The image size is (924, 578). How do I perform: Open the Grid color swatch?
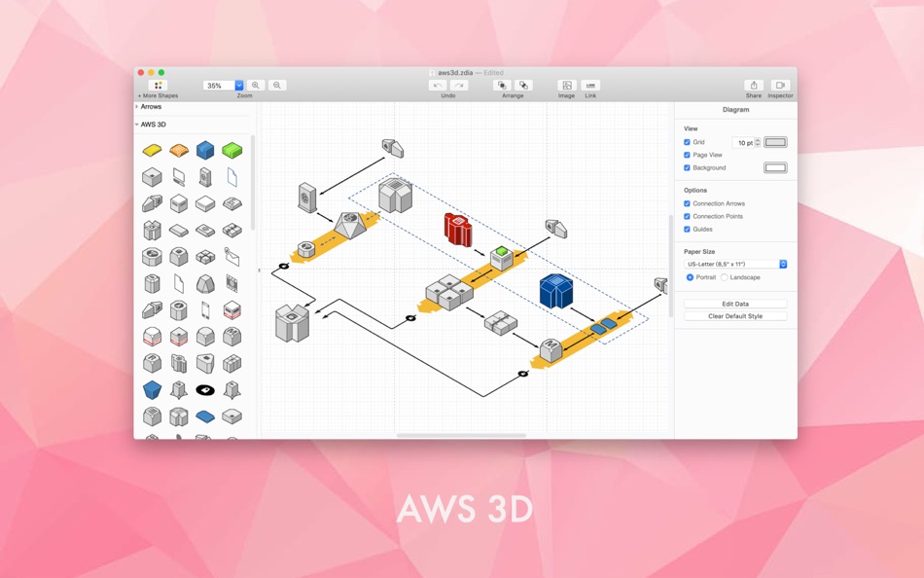tap(775, 142)
